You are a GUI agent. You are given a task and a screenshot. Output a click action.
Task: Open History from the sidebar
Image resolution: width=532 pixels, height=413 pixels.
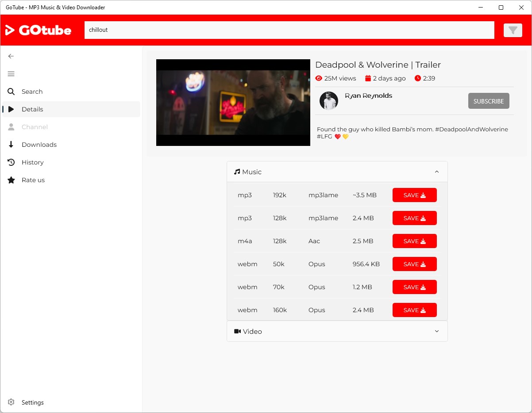coord(71,162)
